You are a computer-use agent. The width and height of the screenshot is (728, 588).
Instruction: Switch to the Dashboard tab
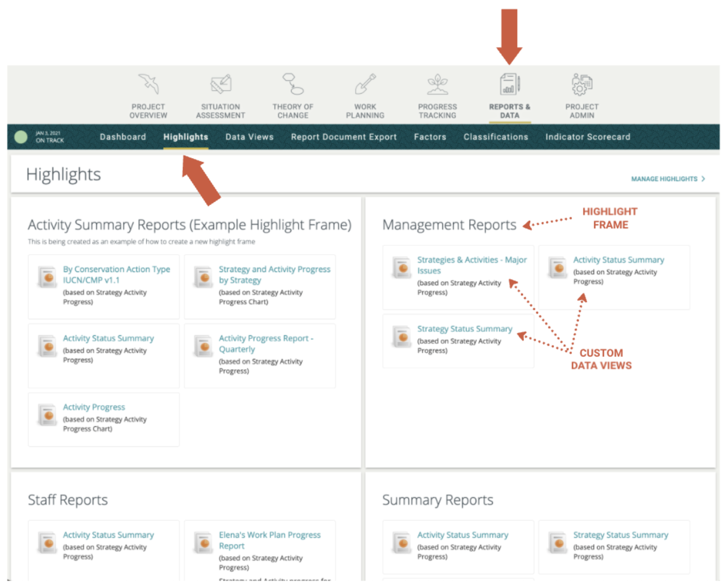tap(123, 137)
